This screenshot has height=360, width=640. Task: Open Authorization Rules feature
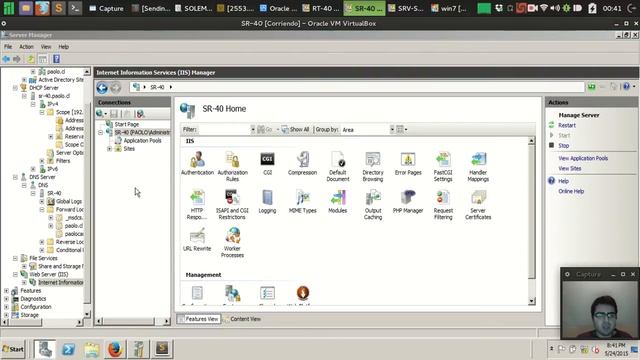[232, 166]
